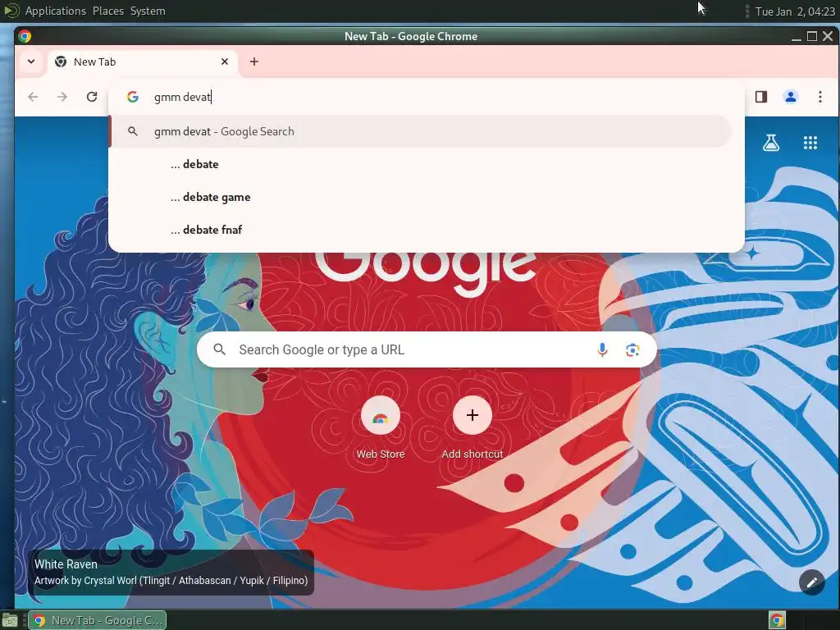The width and height of the screenshot is (840, 630).
Task: Open the Web Store shortcut
Action: click(x=381, y=428)
